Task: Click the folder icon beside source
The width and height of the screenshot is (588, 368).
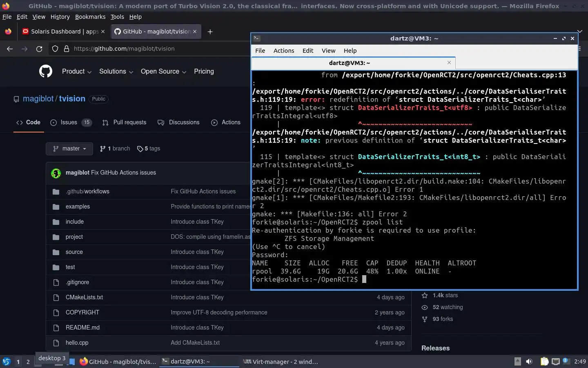Action: click(x=56, y=252)
